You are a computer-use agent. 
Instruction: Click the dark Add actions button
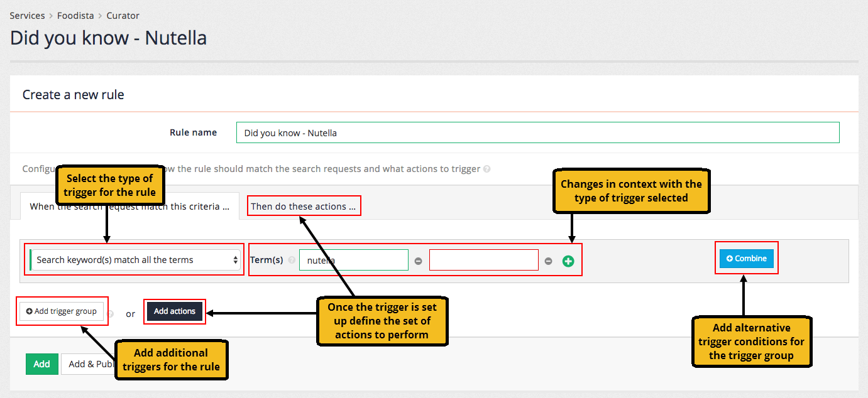[x=175, y=311]
